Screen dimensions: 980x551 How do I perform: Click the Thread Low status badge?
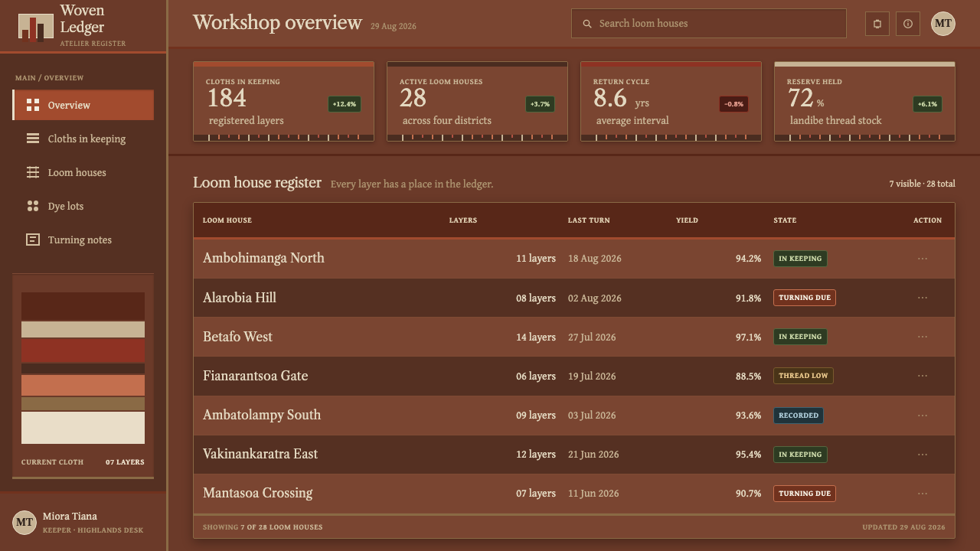point(803,376)
